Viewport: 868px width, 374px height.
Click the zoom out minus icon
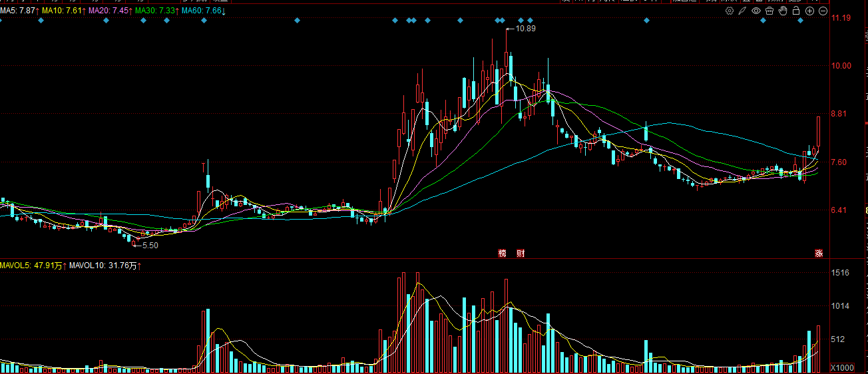tap(823, 11)
